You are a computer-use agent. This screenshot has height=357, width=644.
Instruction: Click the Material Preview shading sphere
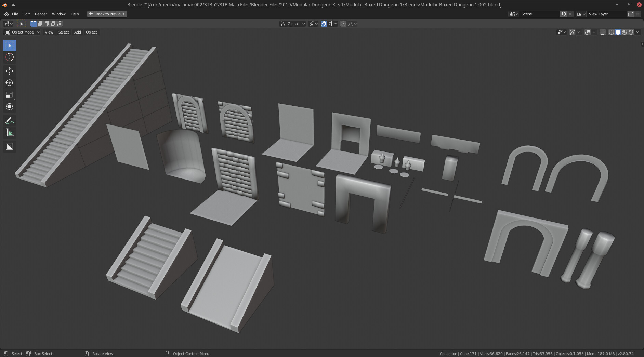click(x=625, y=32)
